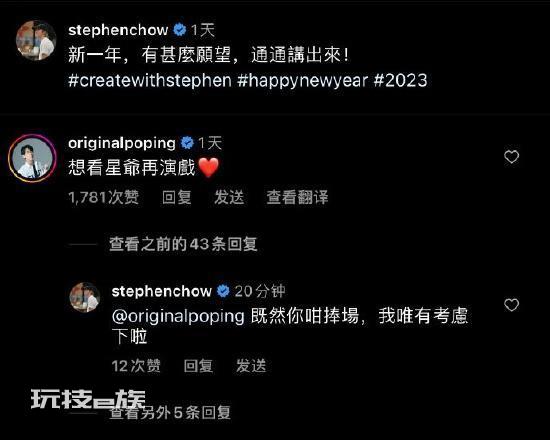
Task: Click the verified badge in stephenchow's reply
Action: [223, 291]
